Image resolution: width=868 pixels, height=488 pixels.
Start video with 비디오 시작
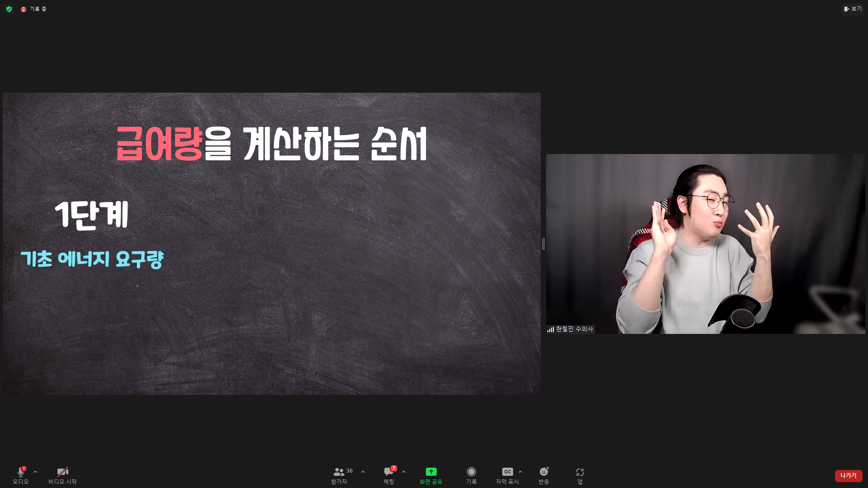pos(62,475)
